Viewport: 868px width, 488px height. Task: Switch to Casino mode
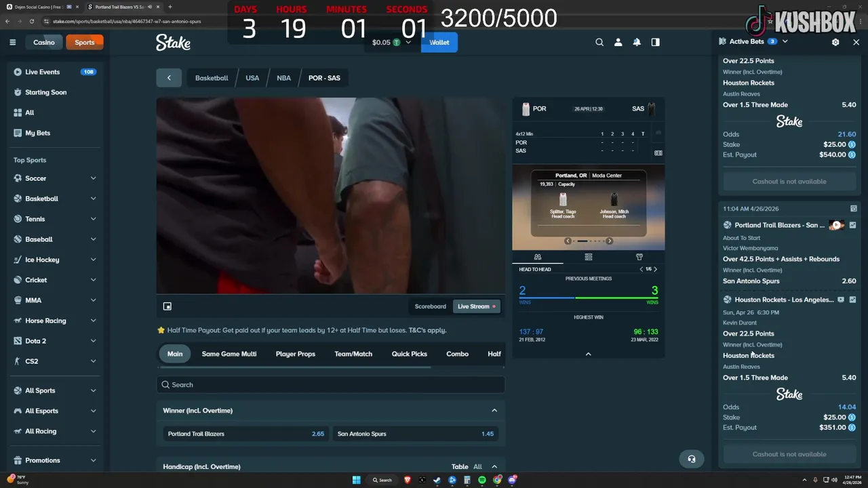pyautogui.click(x=44, y=42)
